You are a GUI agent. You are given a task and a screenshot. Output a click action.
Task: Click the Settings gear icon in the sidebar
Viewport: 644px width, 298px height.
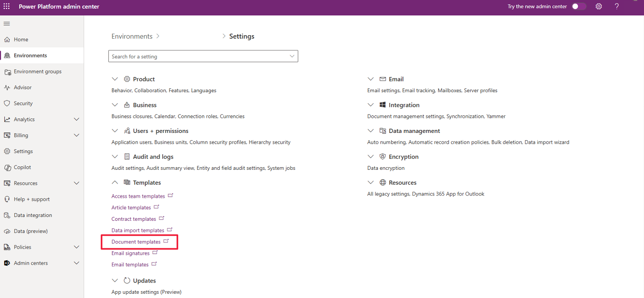7,151
